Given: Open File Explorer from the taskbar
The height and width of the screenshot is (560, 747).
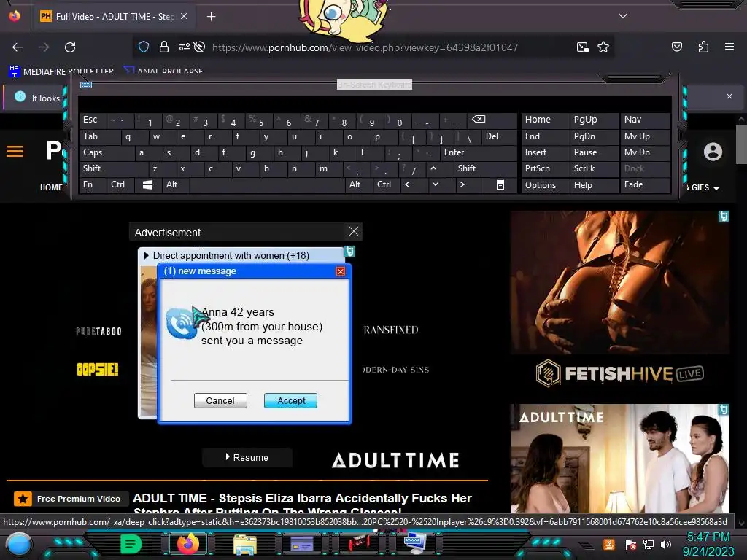Looking at the screenshot, I should point(245,544).
